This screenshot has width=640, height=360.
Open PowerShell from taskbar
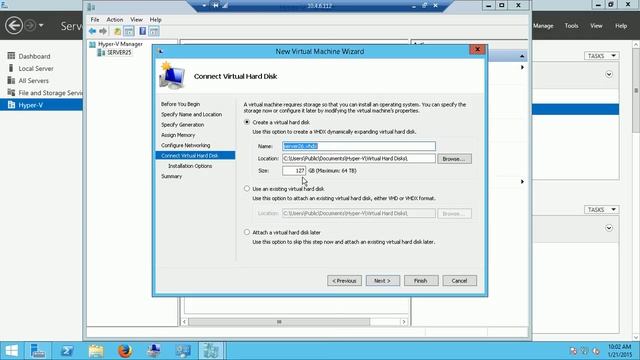[67, 351]
